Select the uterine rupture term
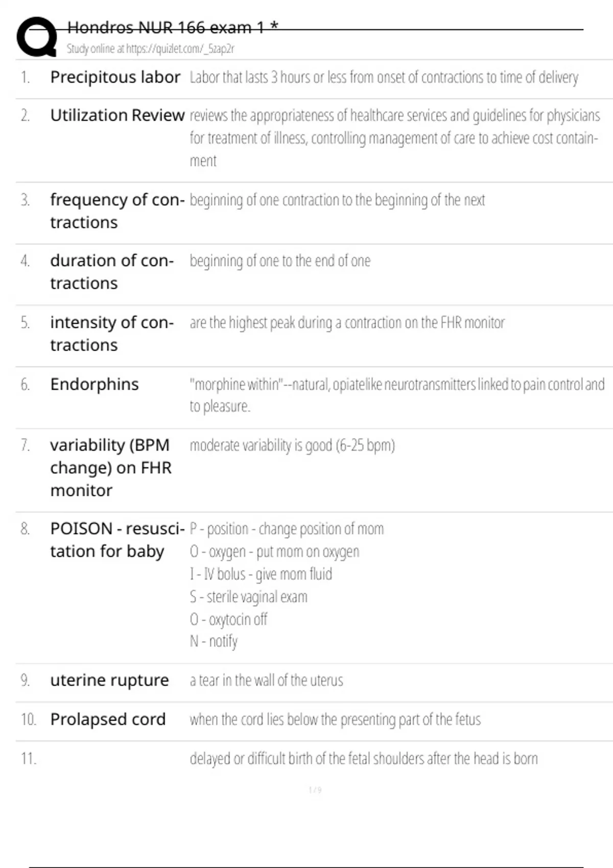Image resolution: width=613 pixels, height=868 pixels. (x=109, y=680)
